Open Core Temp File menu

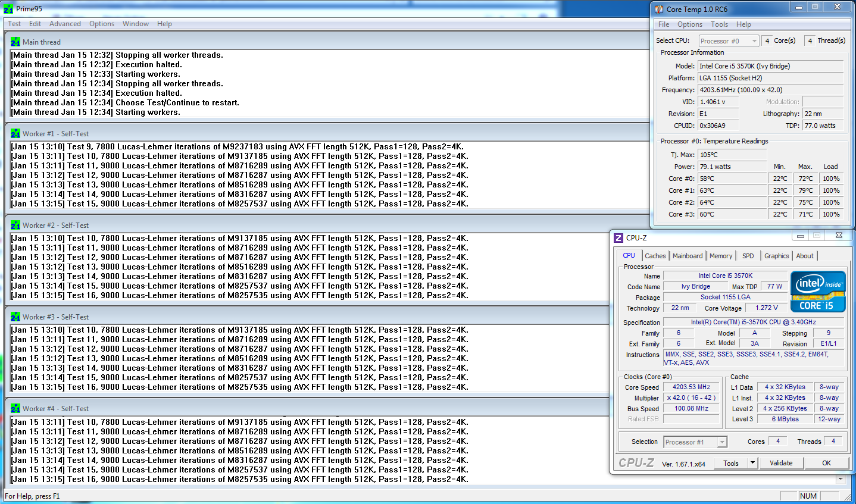coord(664,24)
